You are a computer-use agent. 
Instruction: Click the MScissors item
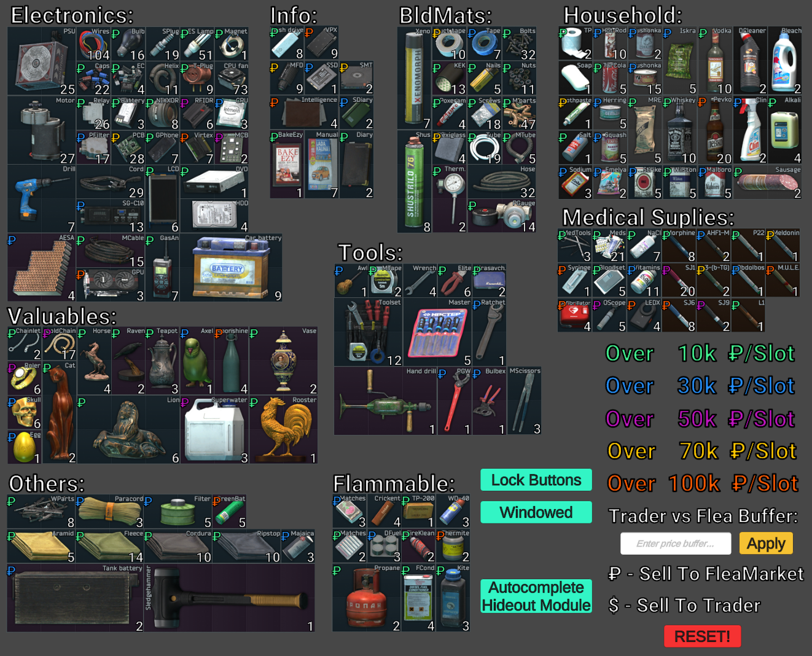point(525,401)
